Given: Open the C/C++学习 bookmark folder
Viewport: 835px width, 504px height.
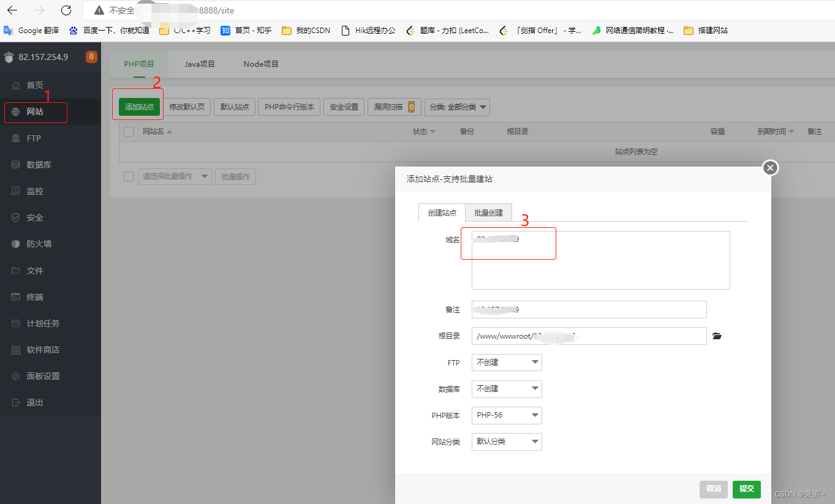Looking at the screenshot, I should tap(185, 30).
